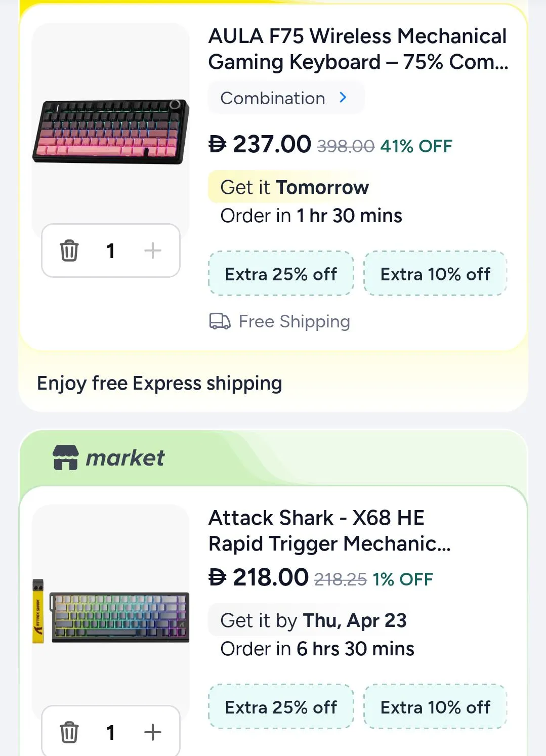Apply Extra 25% off on AULA keyboard

pyautogui.click(x=281, y=274)
